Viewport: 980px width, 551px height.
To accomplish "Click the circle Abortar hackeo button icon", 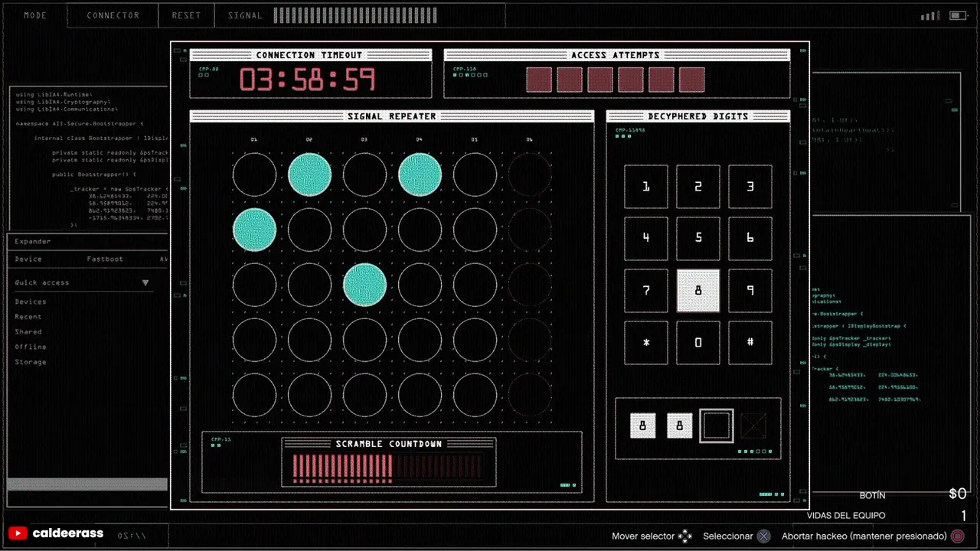I will 958,536.
